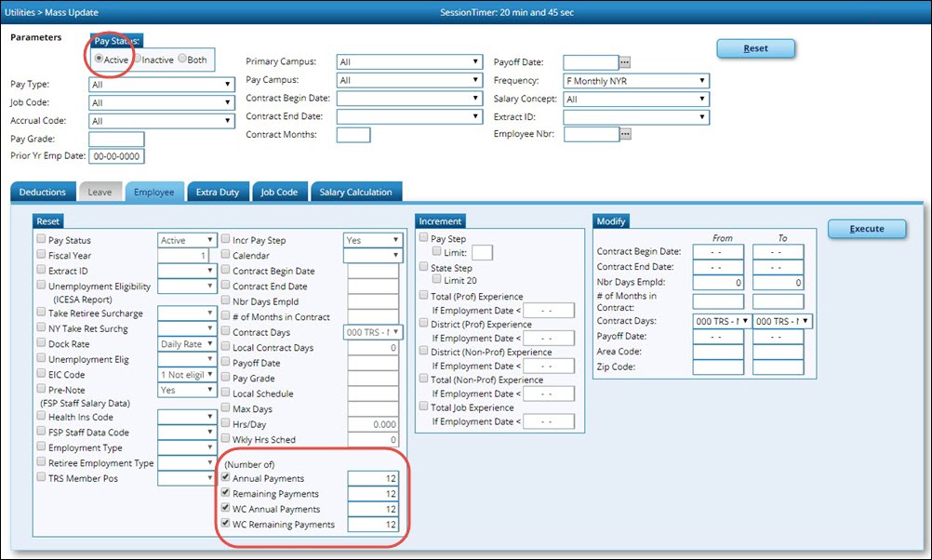932x560 pixels.
Task: Open the Salary Calculation tab
Action: point(356,192)
